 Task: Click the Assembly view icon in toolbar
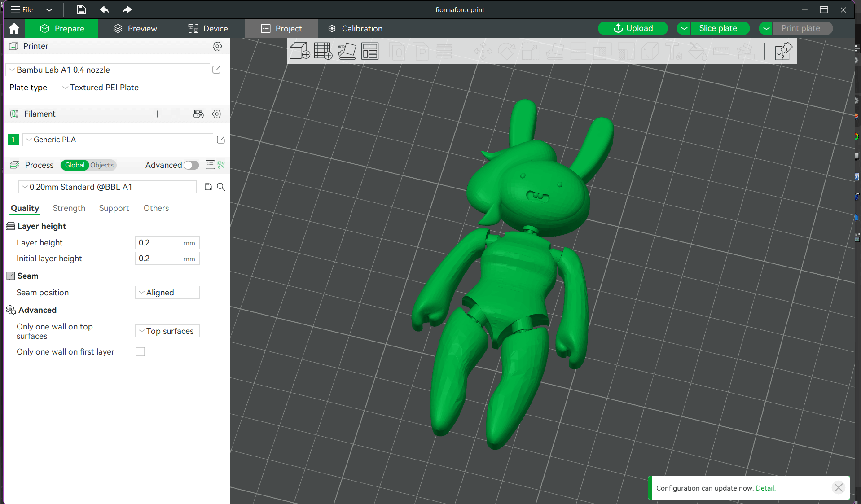pyautogui.click(x=783, y=51)
